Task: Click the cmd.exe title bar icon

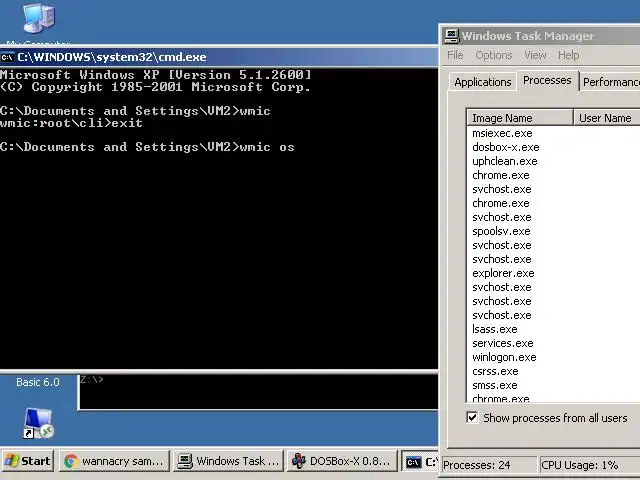Action: [7, 57]
